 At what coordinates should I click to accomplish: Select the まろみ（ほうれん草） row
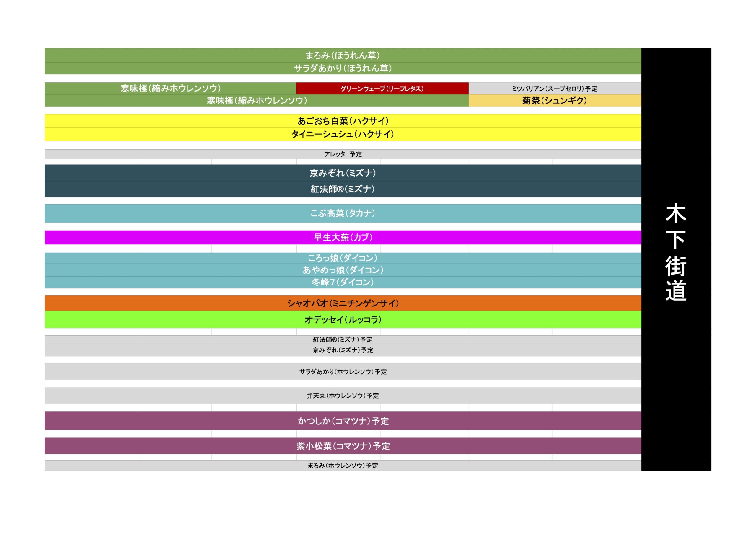343,55
